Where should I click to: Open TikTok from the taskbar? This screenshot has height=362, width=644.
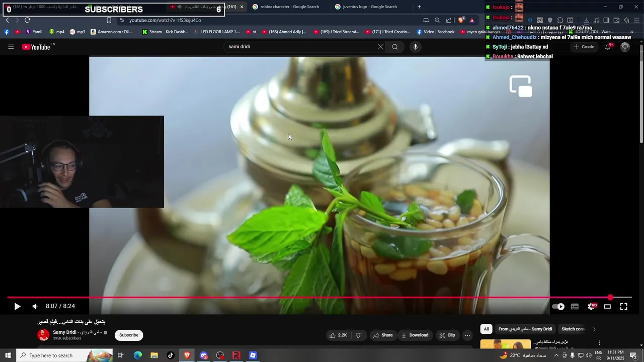tap(171, 355)
